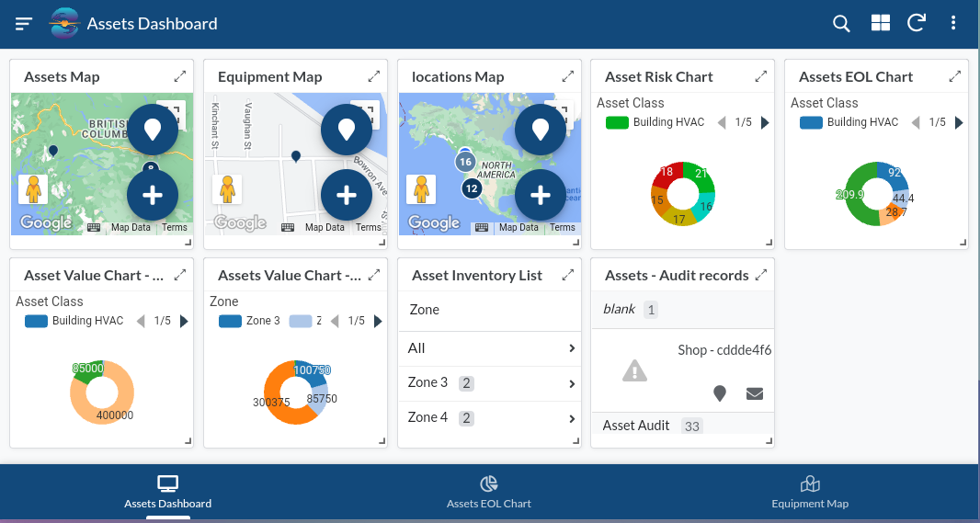This screenshot has width=980, height=523.
Task: Click plus button on Equipment Map
Action: (347, 195)
